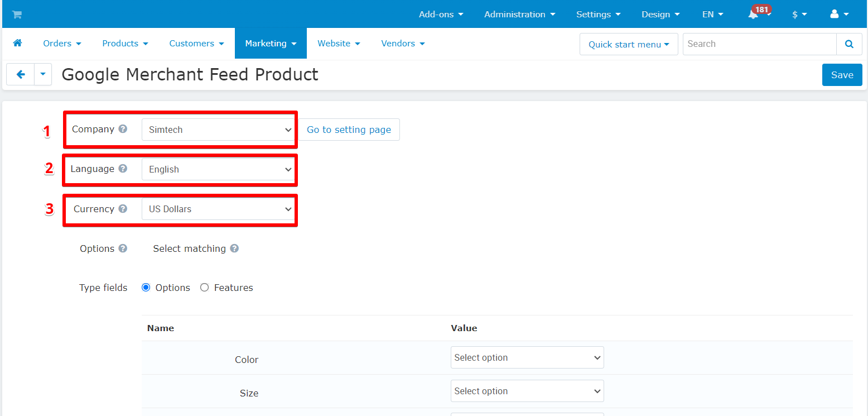Select the Features type fields radio
Screen dimensions: 868x416
pos(205,288)
